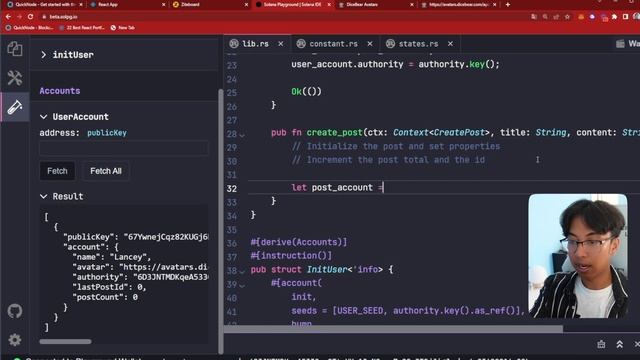640x360 pixels.
Task: Fold create_post function at line 28
Action: [x=242, y=134]
